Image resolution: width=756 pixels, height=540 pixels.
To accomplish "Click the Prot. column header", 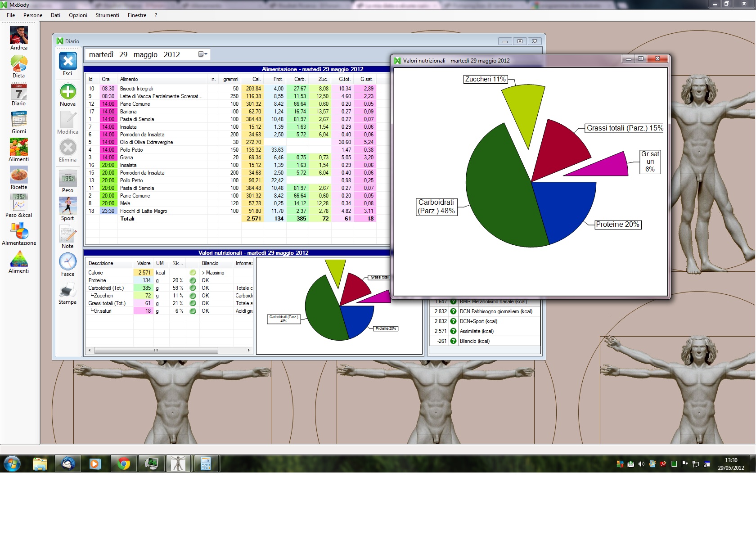I will tap(275, 79).
